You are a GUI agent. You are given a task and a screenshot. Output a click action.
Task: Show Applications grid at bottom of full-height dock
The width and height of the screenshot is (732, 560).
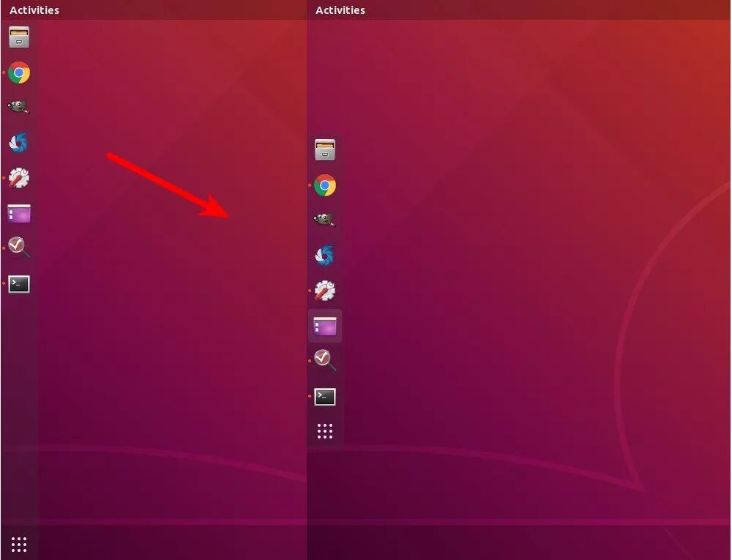click(x=19, y=544)
